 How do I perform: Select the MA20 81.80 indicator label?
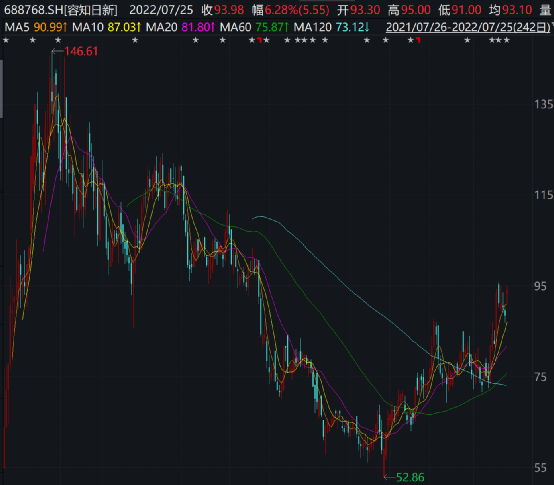pyautogui.click(x=180, y=27)
